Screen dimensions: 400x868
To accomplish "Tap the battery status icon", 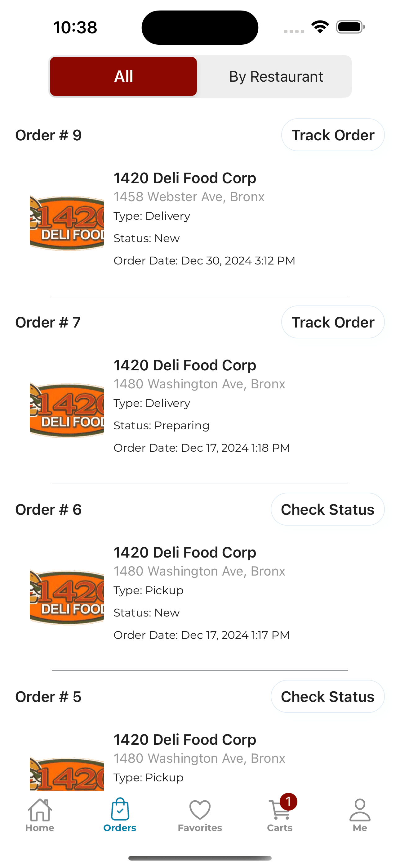I will click(350, 27).
